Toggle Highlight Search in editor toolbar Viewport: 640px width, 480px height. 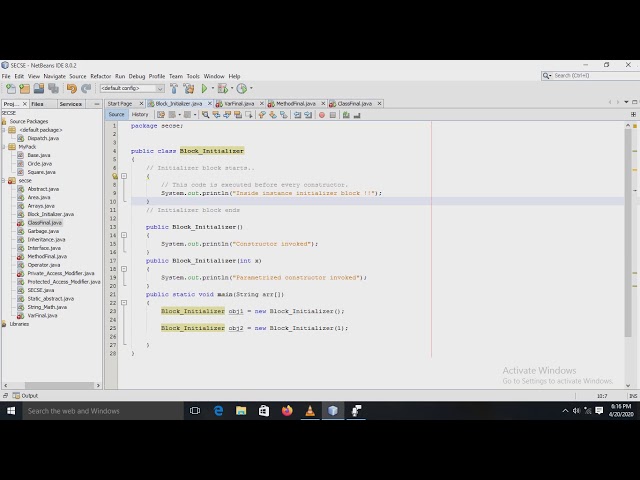point(238,115)
